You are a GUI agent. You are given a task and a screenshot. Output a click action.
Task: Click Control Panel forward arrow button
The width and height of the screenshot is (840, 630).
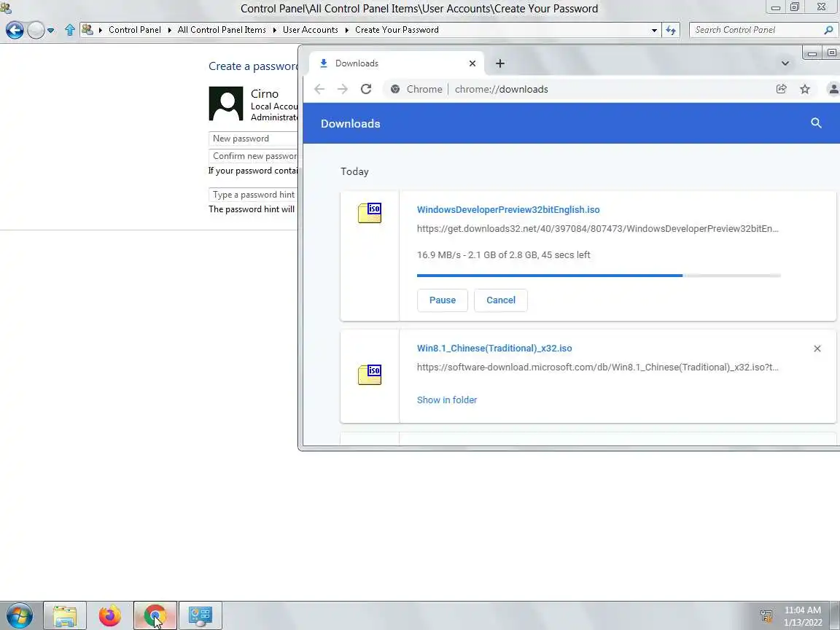(35, 30)
